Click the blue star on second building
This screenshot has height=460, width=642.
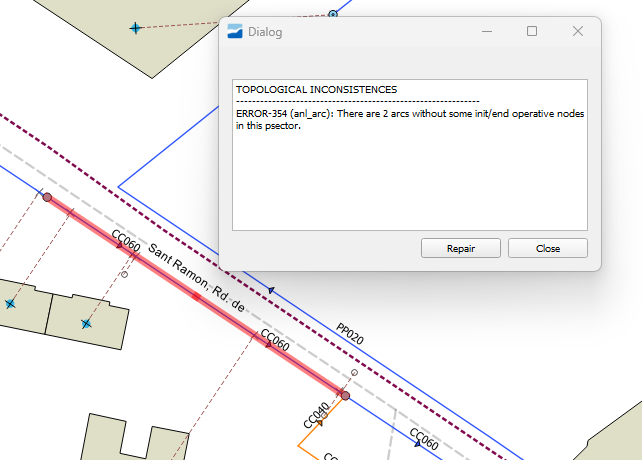[87, 323]
